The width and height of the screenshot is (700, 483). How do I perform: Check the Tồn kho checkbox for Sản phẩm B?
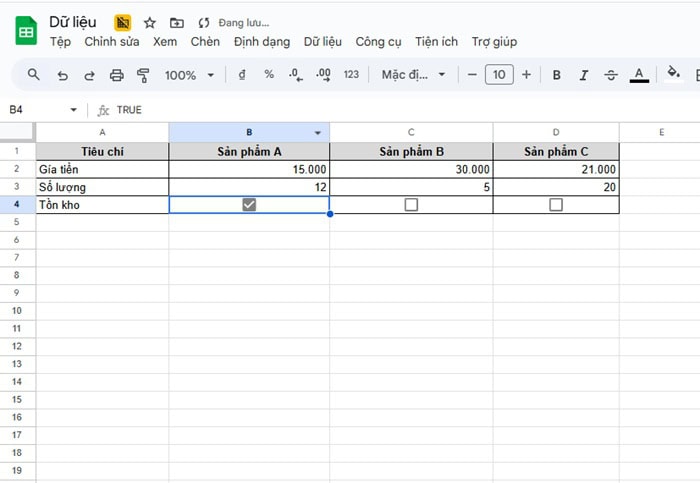pos(411,204)
